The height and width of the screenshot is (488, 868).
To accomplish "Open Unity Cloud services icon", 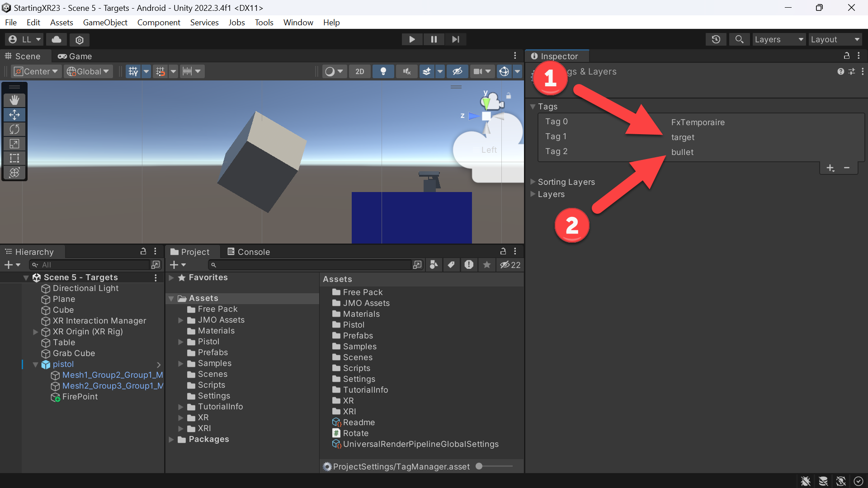I will [x=57, y=39].
